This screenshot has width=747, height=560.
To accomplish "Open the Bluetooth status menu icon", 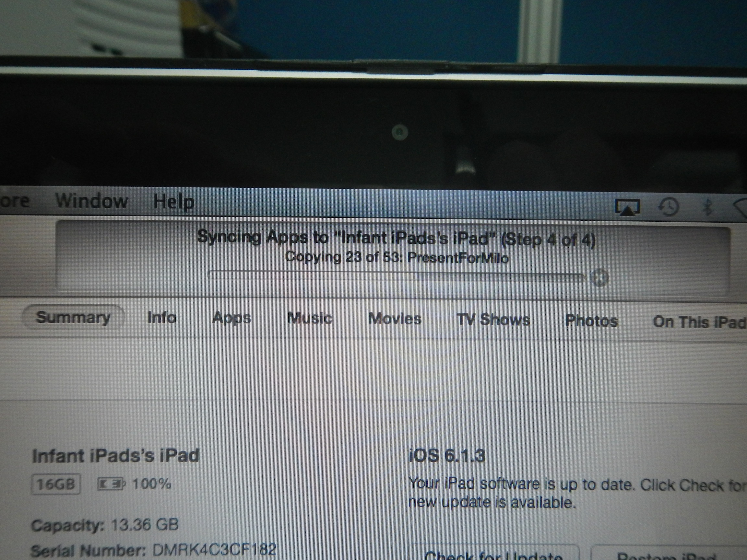I will pyautogui.click(x=707, y=207).
